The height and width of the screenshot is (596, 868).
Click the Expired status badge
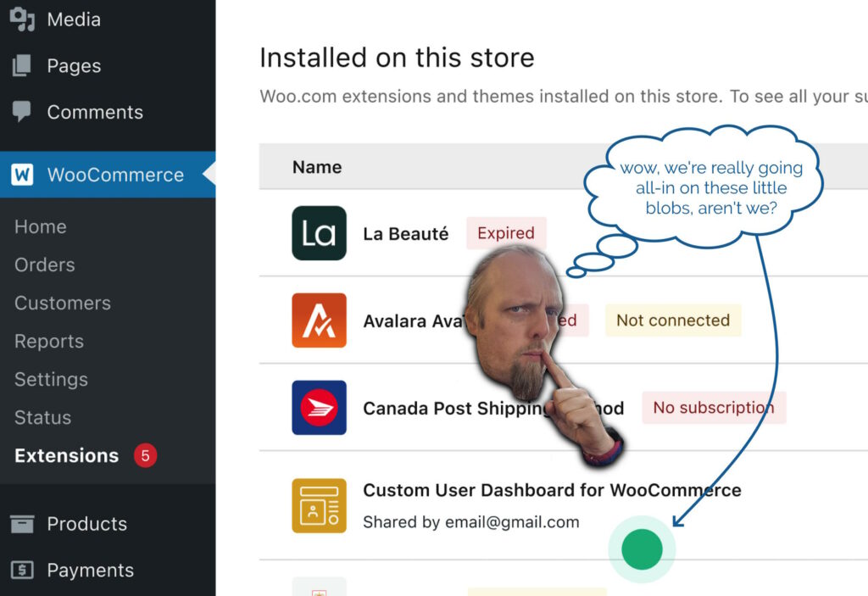pyautogui.click(x=505, y=233)
